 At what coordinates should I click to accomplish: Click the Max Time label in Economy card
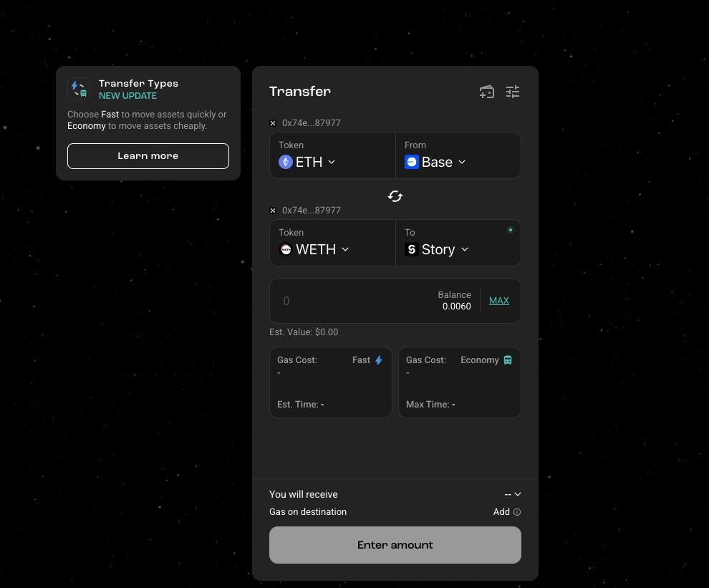coord(430,405)
